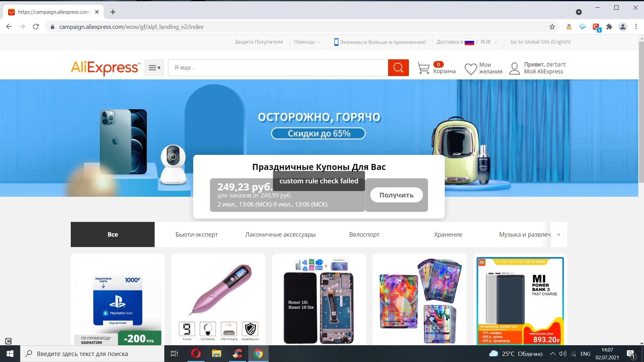
Task: Go forward to the next page
Action: 22,27
